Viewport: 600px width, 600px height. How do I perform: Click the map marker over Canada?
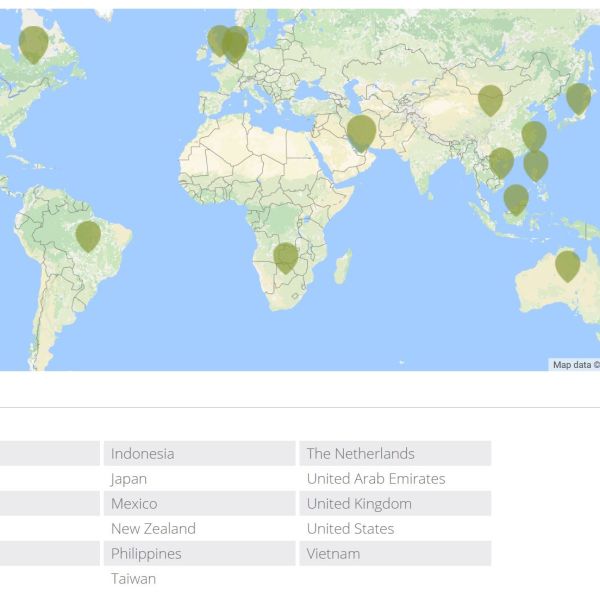34,43
